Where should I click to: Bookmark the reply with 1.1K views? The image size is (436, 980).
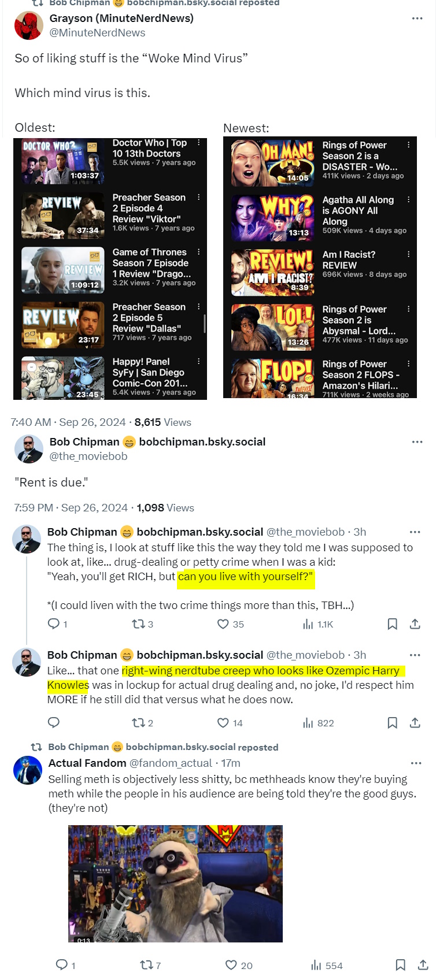pyautogui.click(x=392, y=624)
